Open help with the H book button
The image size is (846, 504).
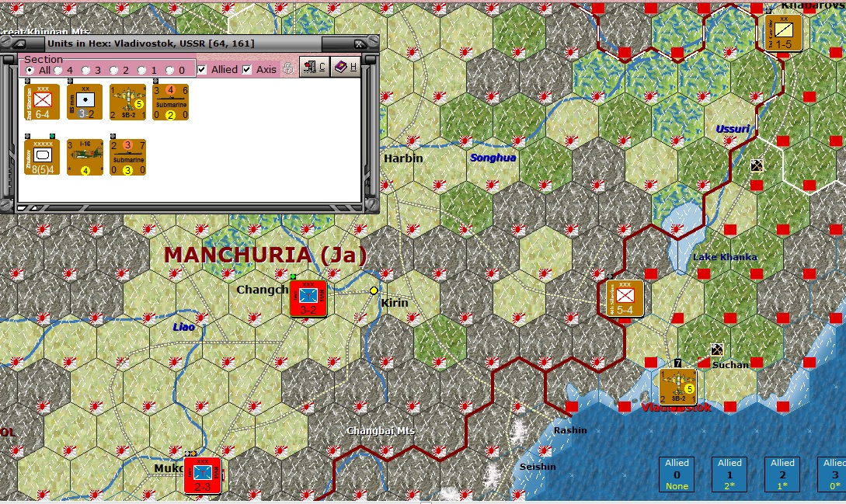tap(345, 67)
